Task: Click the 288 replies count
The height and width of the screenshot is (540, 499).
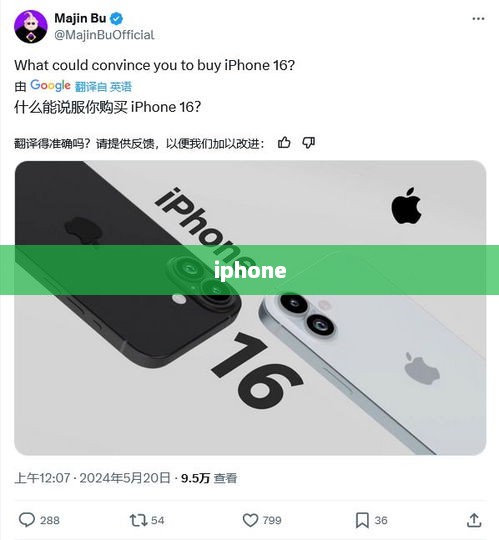Action: click(x=50, y=520)
